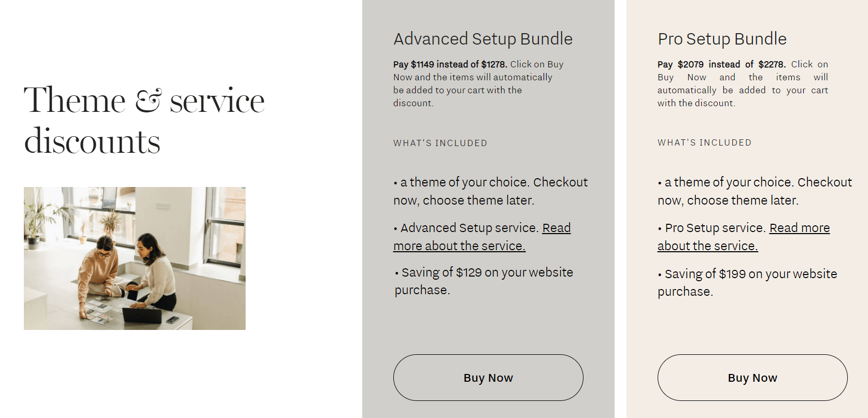The image size is (868, 418).
Task: Click the 'Pro Setup service.' bullet text
Action: click(716, 228)
